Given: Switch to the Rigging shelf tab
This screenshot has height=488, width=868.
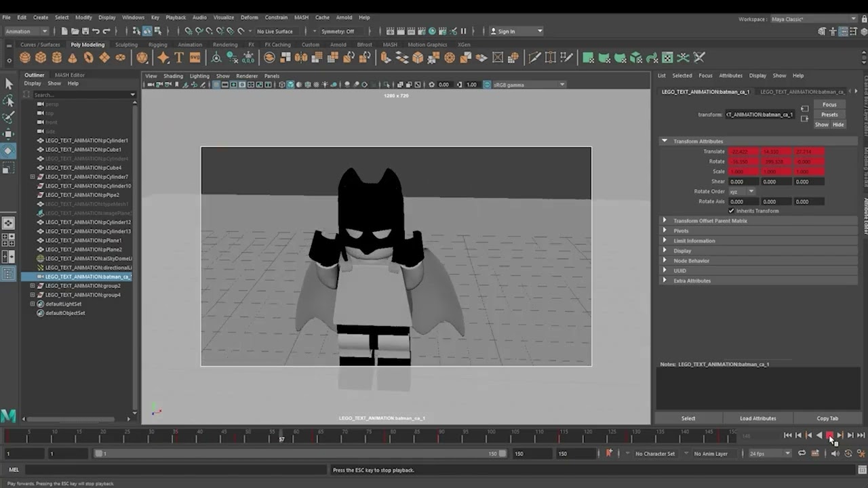Looking at the screenshot, I should pyautogui.click(x=158, y=45).
